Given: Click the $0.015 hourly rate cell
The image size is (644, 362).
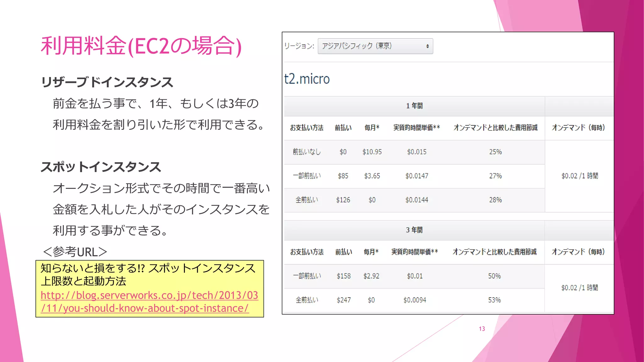Looking at the screenshot, I should pyautogui.click(x=417, y=152).
